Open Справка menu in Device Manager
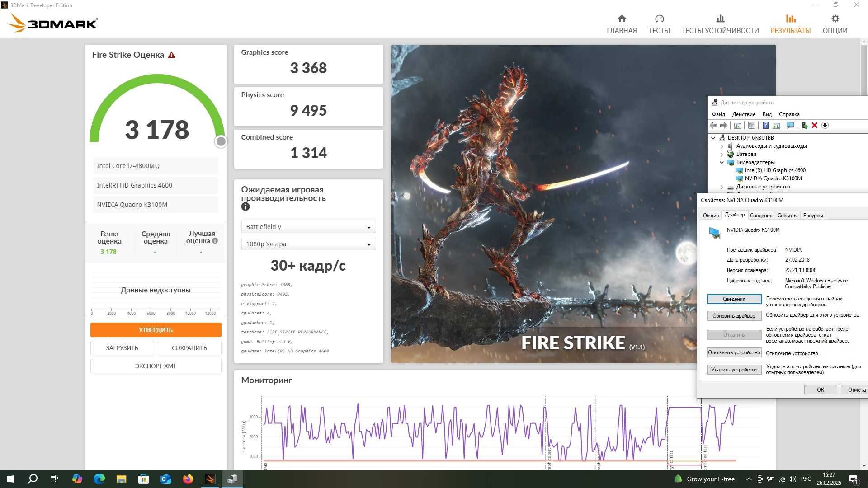Viewport: 868px width, 488px height. tap(789, 114)
